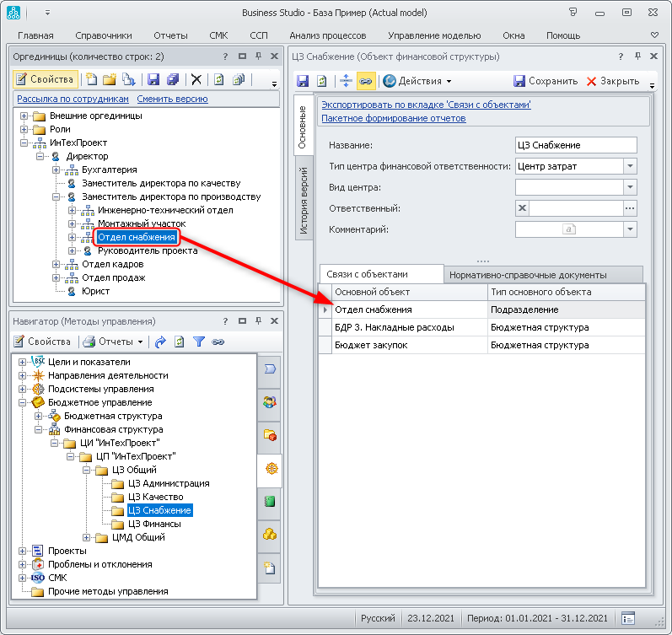Click the filter funnel icon in Navigator toolbar
The image size is (672, 635).
[x=199, y=342]
